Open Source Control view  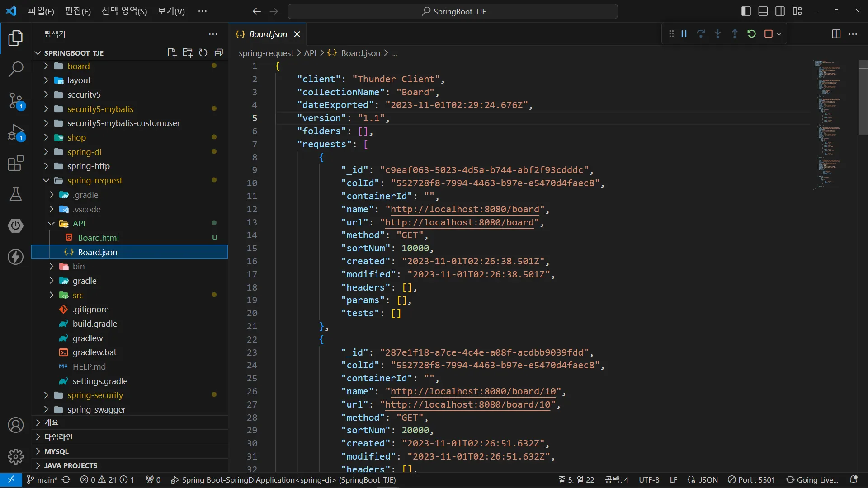click(x=16, y=100)
